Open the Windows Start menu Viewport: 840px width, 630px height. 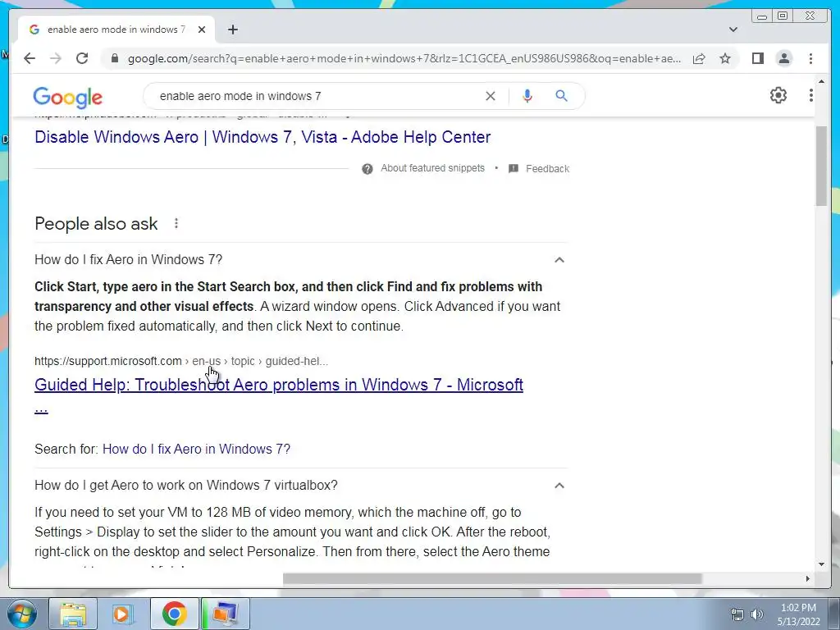pyautogui.click(x=22, y=614)
